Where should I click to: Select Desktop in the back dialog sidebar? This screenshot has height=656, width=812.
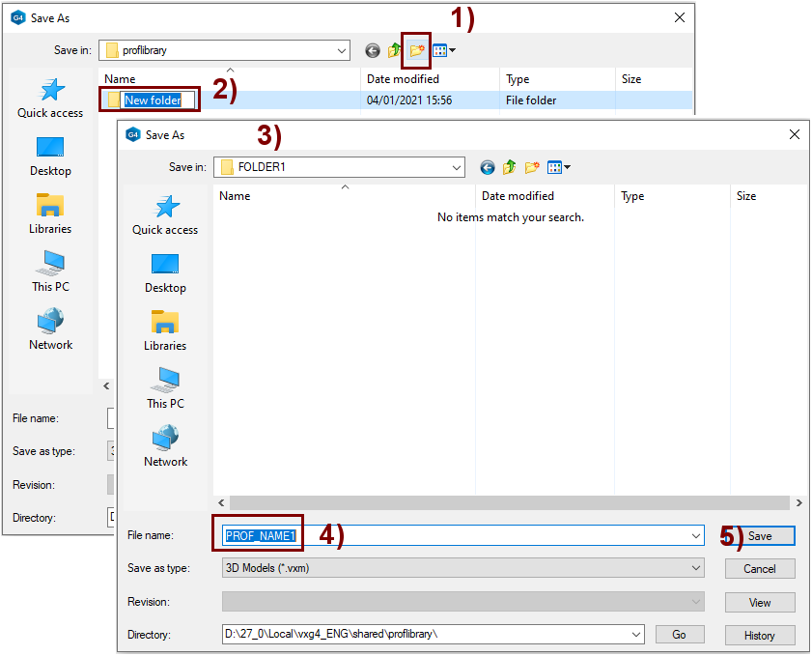[50, 155]
